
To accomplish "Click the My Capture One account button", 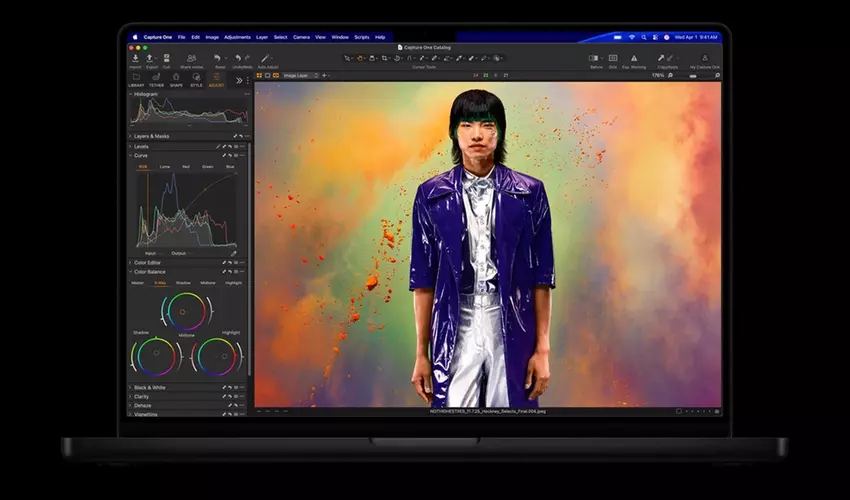I will pyautogui.click(x=704, y=59).
